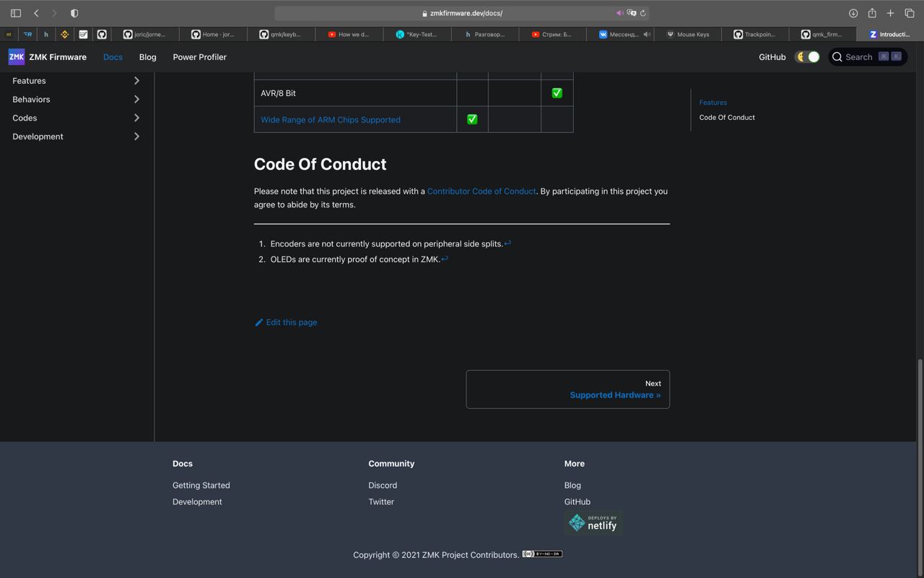Open the pinned notes tab icon
924x578 pixels.
pos(83,34)
